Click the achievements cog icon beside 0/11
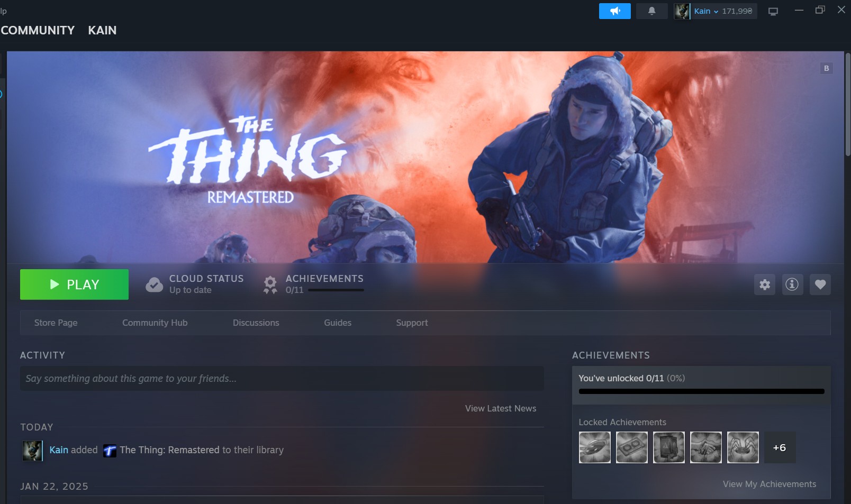This screenshot has width=851, height=504. (270, 285)
